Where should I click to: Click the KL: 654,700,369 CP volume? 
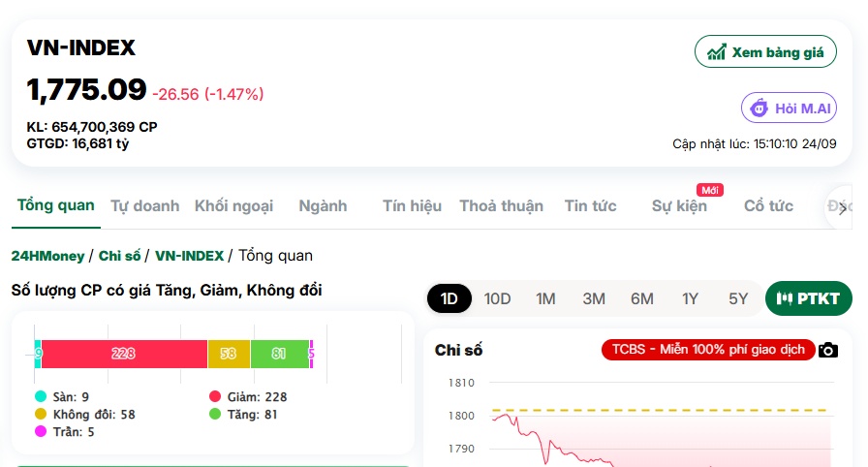pos(92,127)
